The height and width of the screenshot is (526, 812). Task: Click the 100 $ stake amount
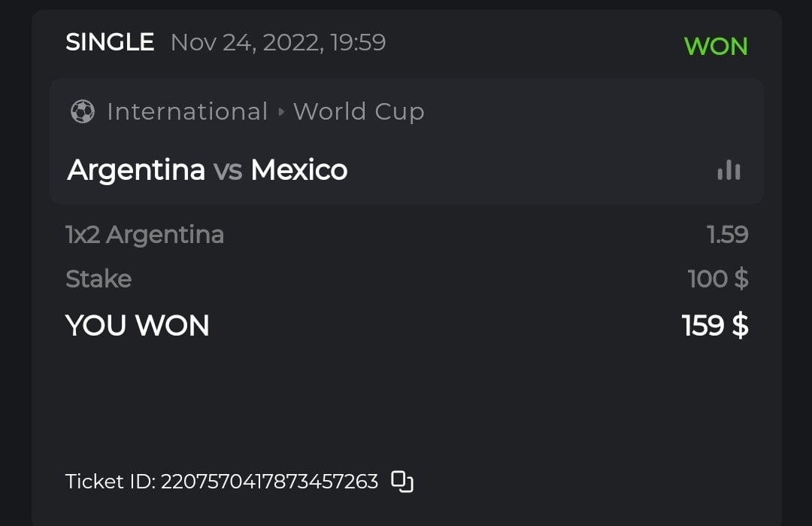pos(717,279)
